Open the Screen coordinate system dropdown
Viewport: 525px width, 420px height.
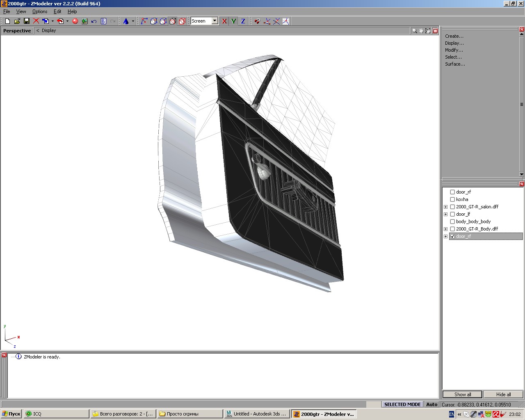(215, 21)
